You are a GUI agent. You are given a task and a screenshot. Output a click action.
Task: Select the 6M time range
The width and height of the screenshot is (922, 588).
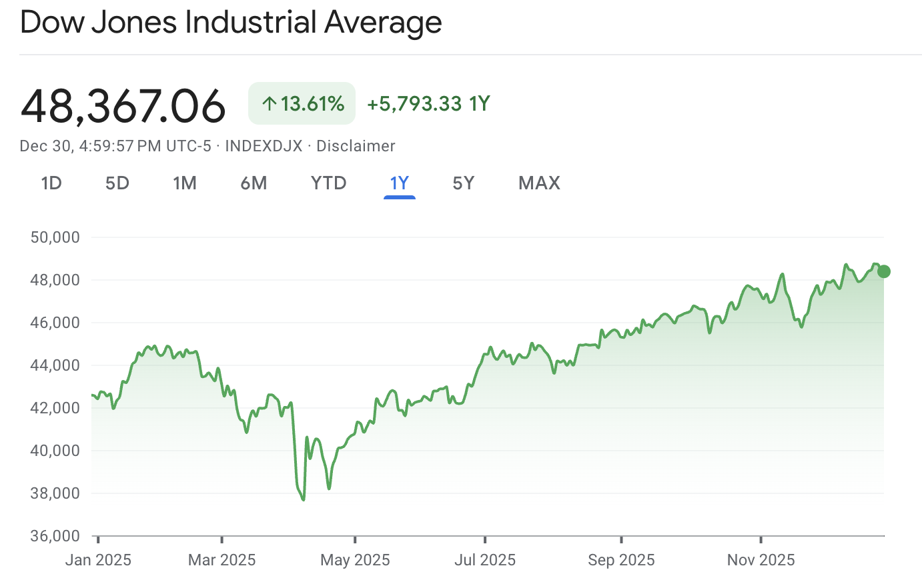click(x=254, y=183)
